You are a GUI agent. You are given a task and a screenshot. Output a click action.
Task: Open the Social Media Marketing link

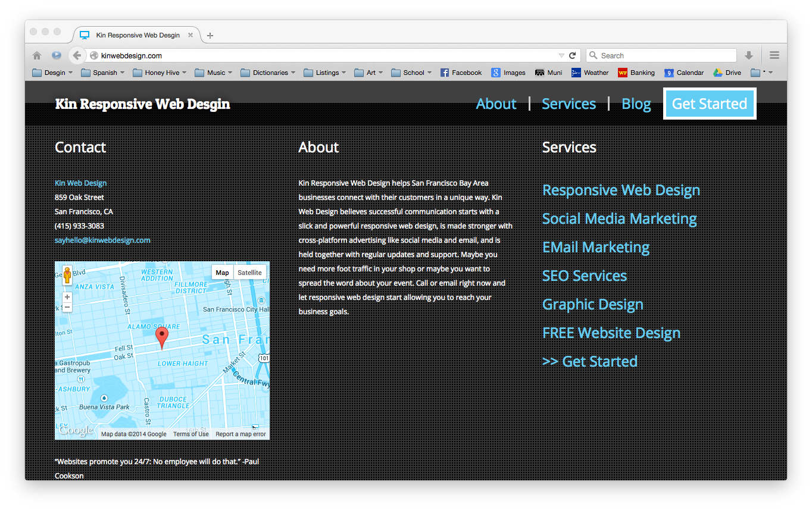point(620,218)
